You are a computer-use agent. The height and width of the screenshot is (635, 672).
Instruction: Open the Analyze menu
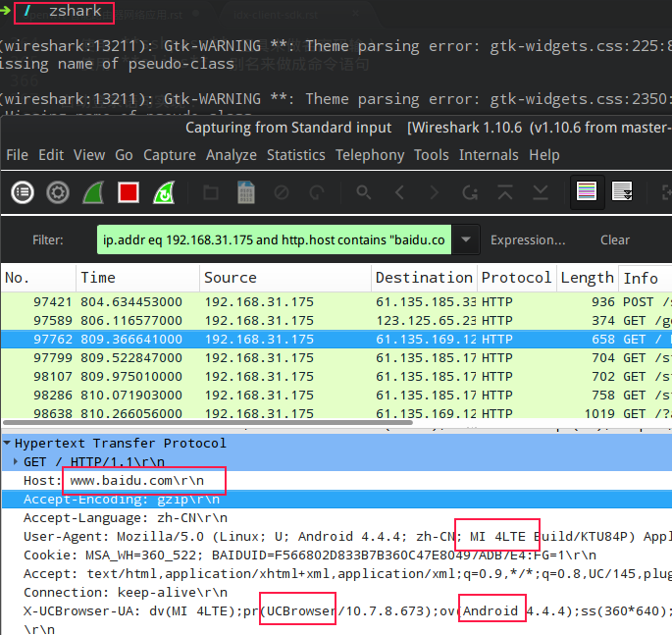pyautogui.click(x=231, y=155)
